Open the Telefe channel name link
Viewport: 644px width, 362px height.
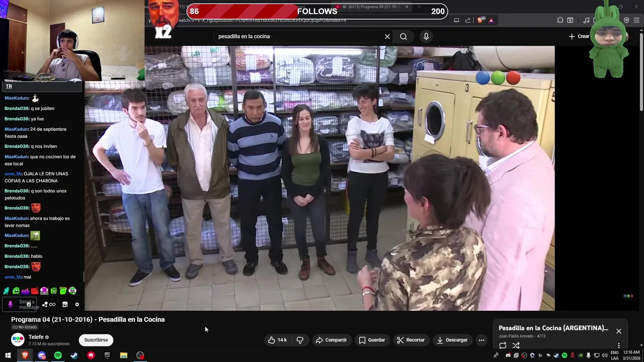click(36, 337)
